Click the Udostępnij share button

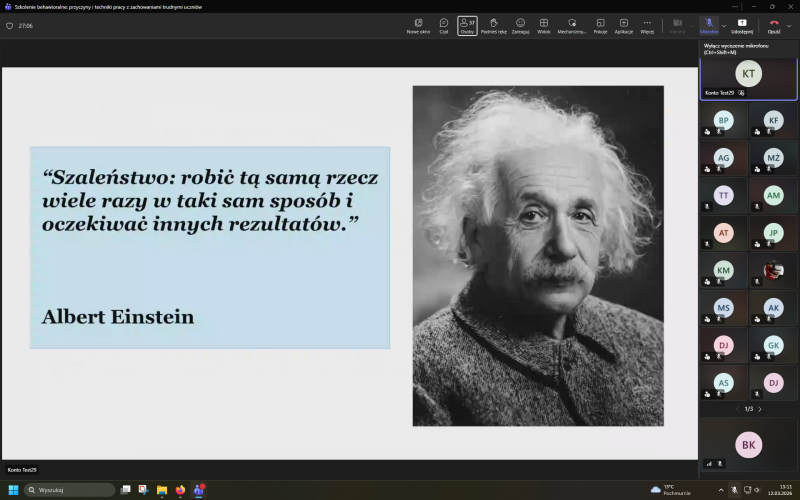tap(742, 25)
